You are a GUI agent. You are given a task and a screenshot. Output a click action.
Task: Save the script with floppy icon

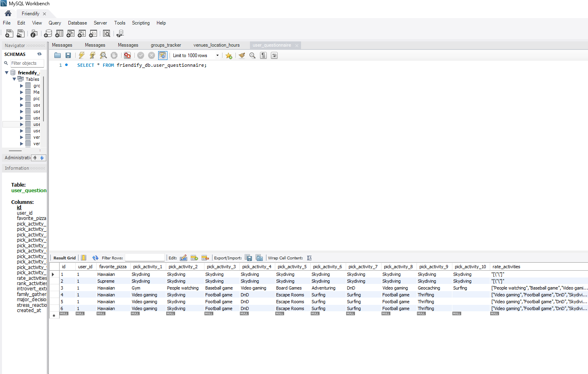(x=68, y=55)
